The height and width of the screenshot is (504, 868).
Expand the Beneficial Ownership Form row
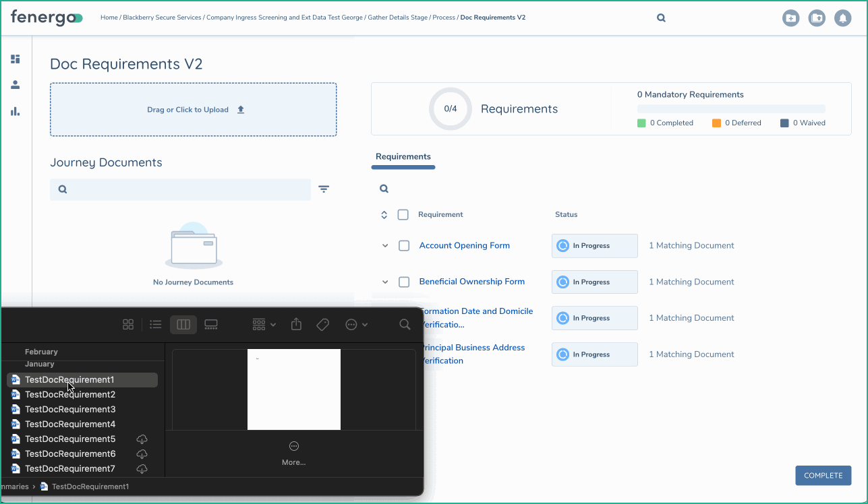(x=385, y=282)
